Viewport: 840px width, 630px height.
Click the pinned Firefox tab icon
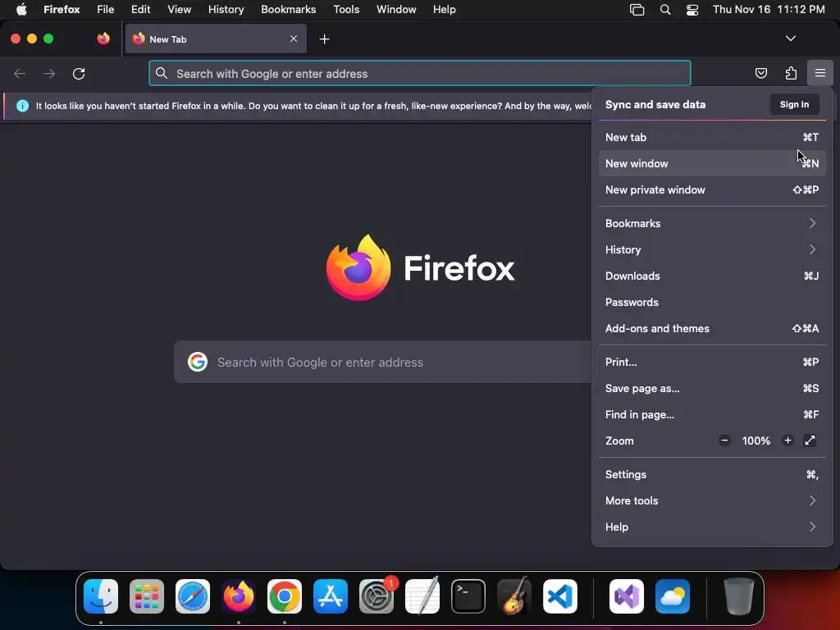click(103, 39)
